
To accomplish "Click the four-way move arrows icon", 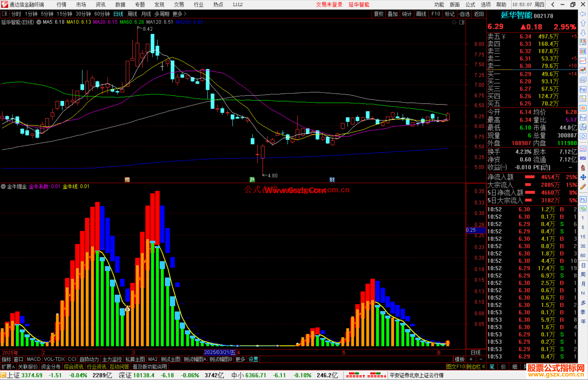I will 583,177.
